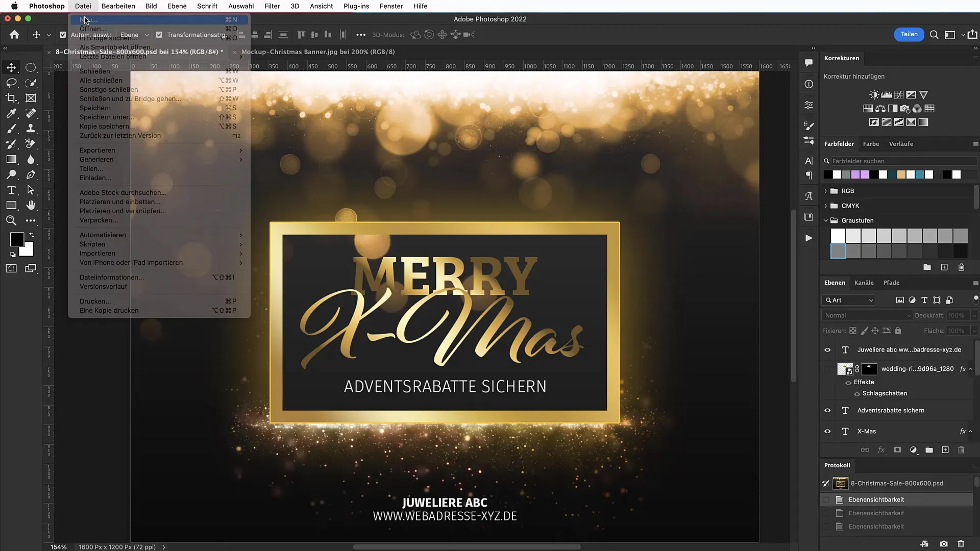Select the Elliptical Marquee tool

tap(31, 67)
